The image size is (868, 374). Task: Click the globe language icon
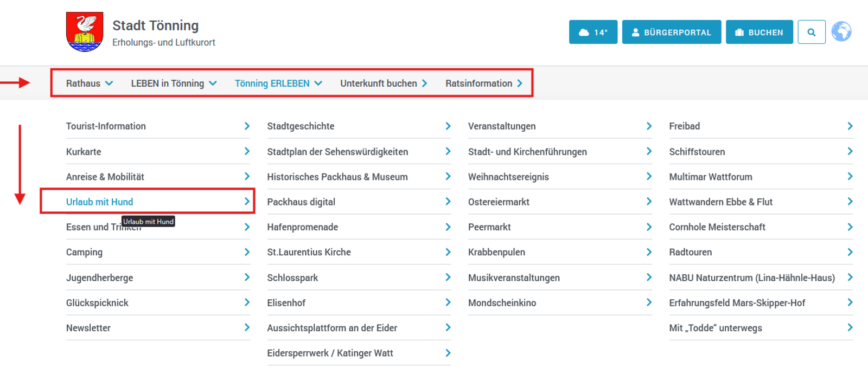pyautogui.click(x=841, y=31)
